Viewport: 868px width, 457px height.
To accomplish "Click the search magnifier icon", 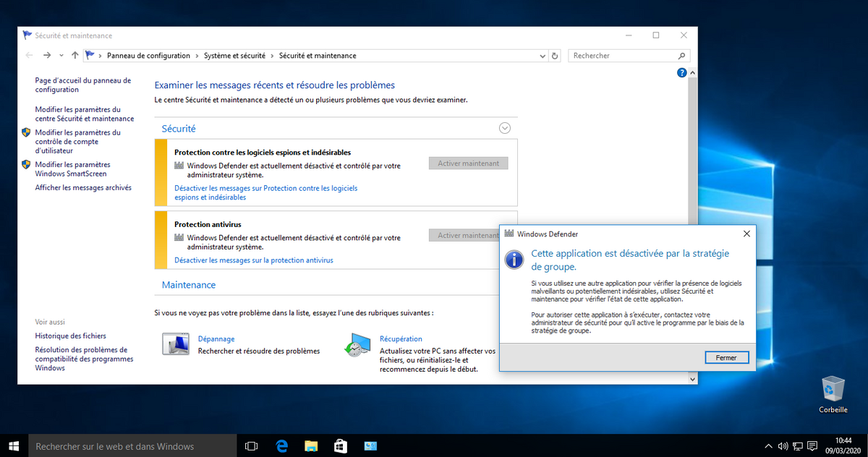I will [x=681, y=56].
